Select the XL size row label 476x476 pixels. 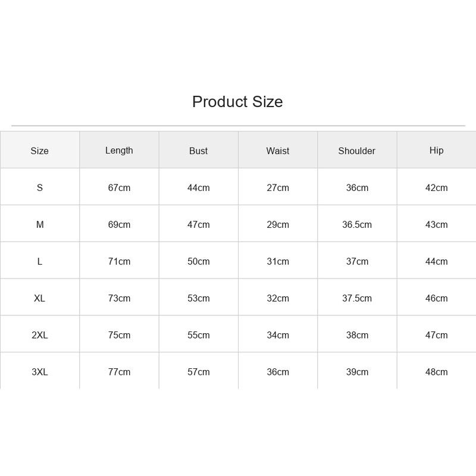(x=39, y=299)
